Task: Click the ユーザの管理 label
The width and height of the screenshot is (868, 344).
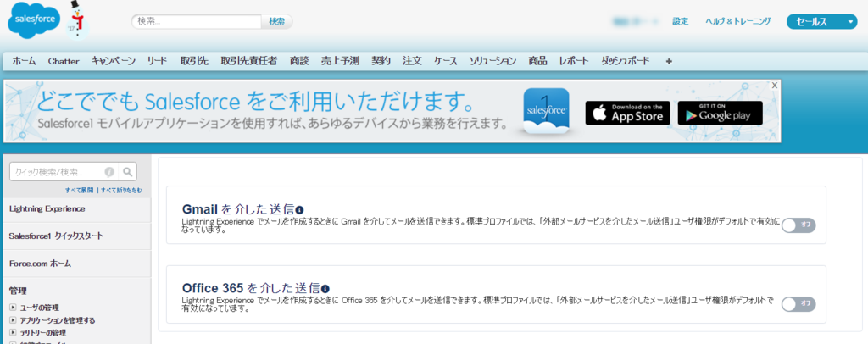Action: click(x=40, y=308)
